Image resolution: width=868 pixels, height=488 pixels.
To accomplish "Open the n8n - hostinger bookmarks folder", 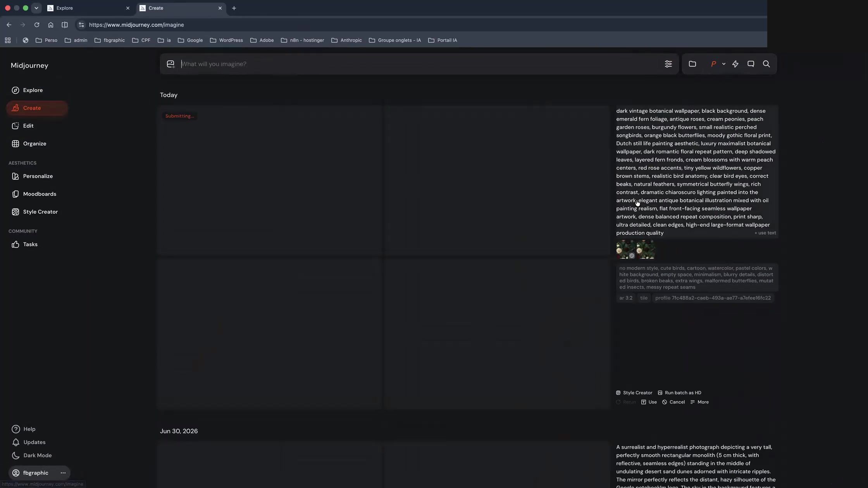I will click(x=303, y=40).
